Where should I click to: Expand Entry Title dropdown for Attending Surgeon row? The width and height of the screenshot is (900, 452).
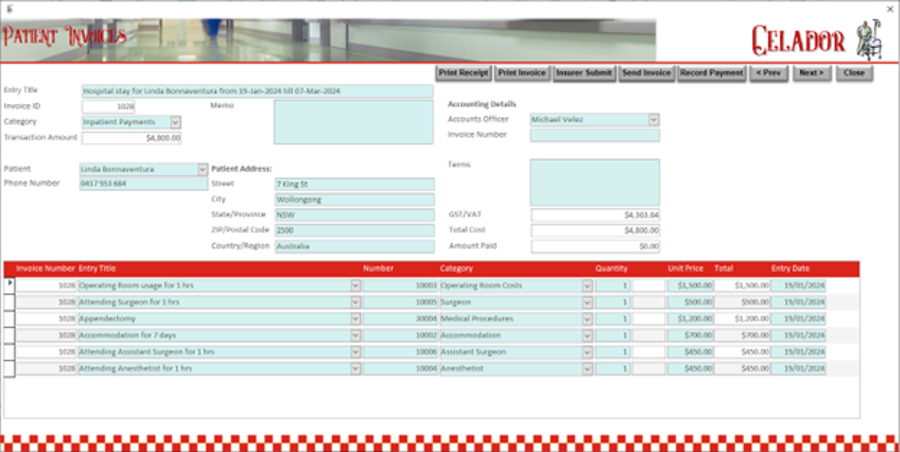(355, 302)
